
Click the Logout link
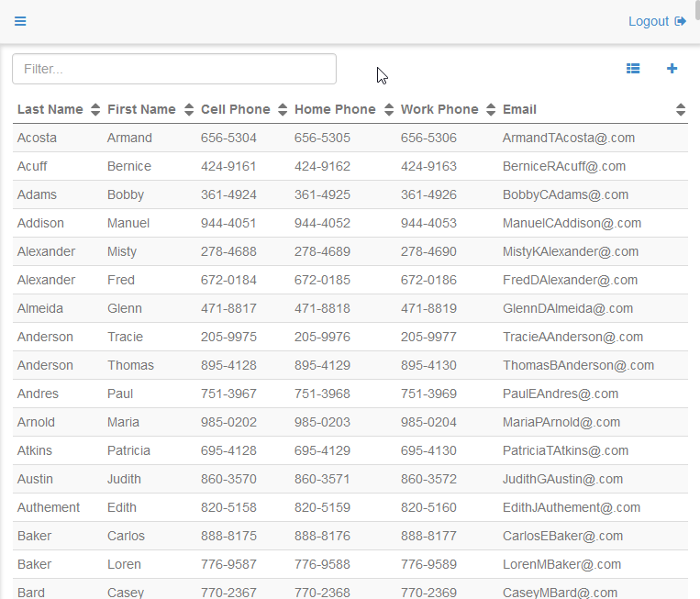[x=648, y=21]
